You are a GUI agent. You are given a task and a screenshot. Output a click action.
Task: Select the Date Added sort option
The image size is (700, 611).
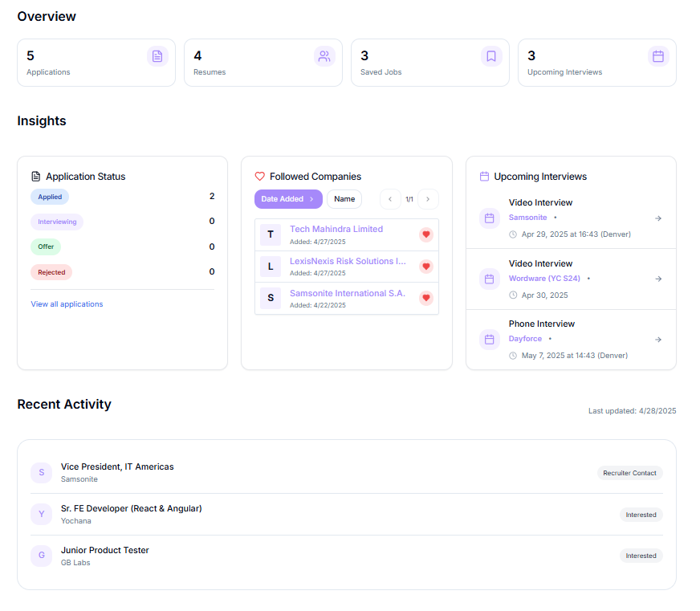(287, 198)
